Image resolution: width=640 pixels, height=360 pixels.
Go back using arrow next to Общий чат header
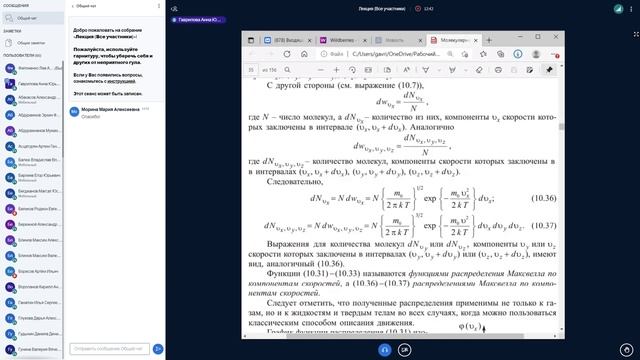pyautogui.click(x=73, y=6)
